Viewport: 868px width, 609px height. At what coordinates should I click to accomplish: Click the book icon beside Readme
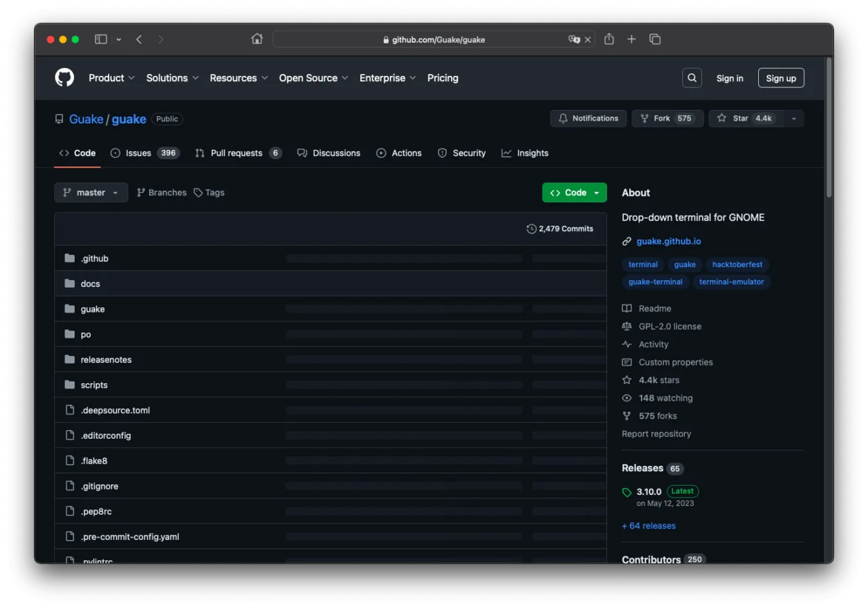[x=627, y=309]
